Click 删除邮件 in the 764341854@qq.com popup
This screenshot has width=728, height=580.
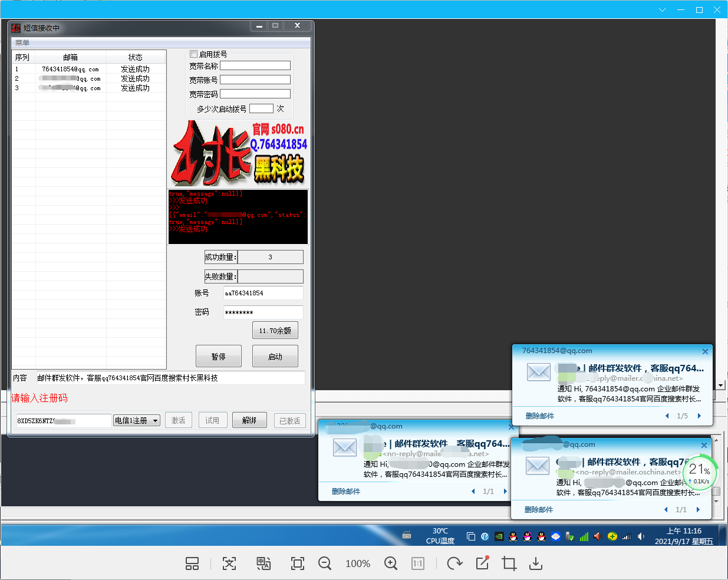coord(540,416)
